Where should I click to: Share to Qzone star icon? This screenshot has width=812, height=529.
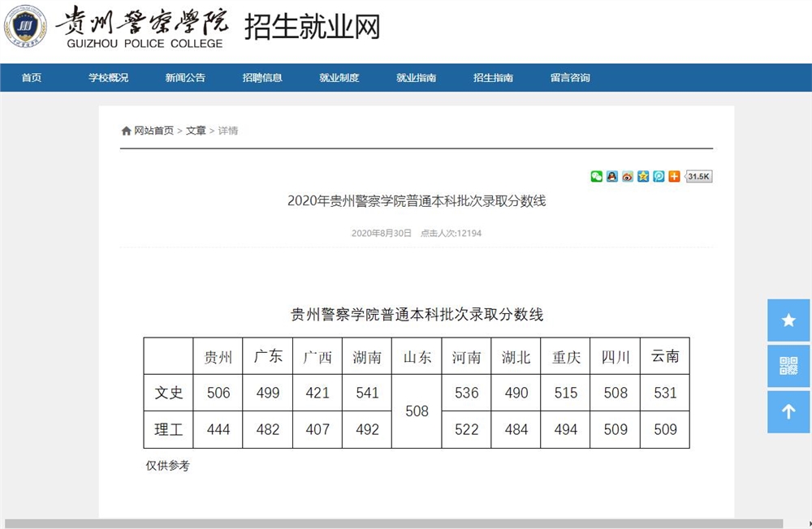click(643, 177)
